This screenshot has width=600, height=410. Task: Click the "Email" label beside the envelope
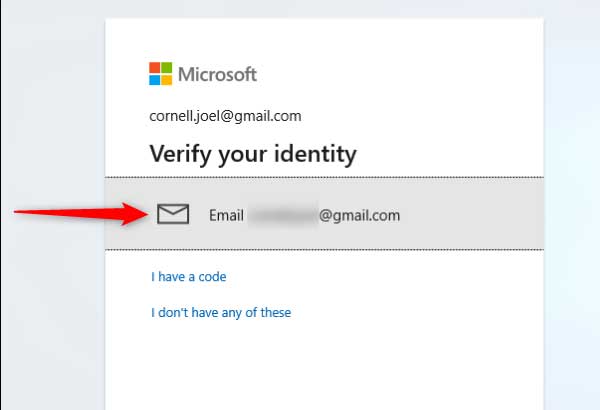tap(226, 216)
